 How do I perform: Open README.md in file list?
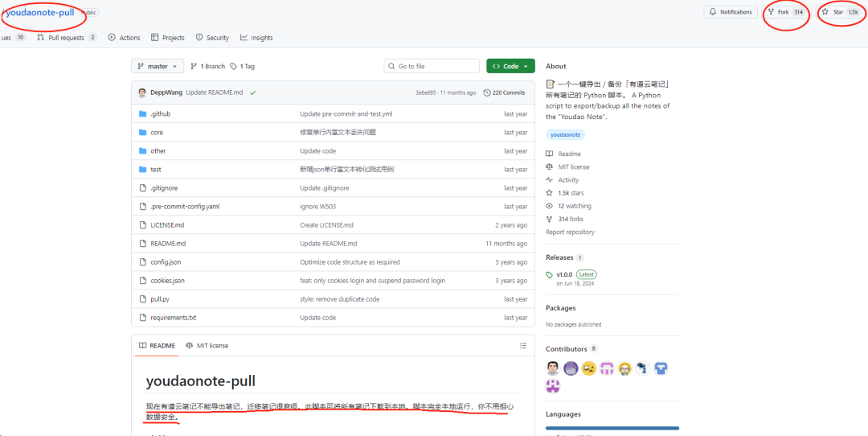click(168, 243)
